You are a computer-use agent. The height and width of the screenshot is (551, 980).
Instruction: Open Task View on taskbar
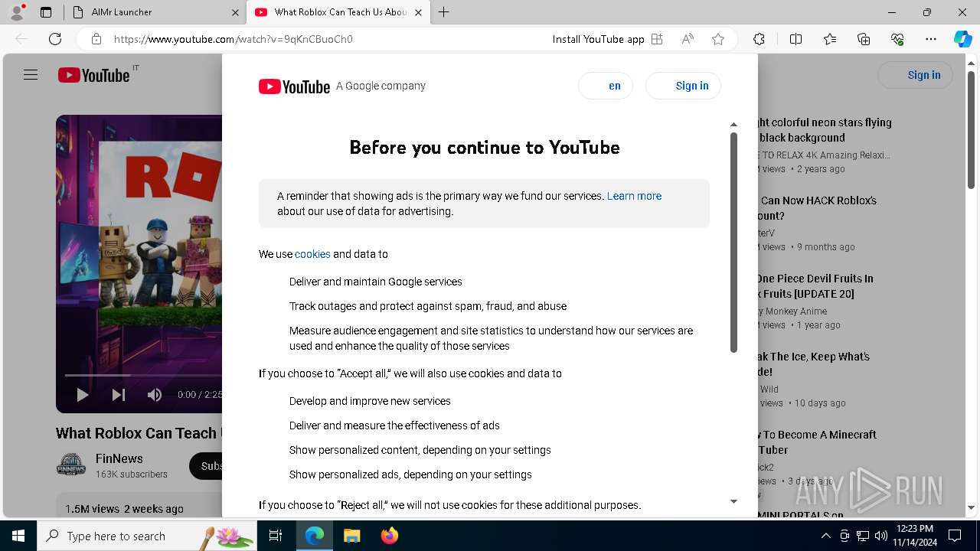276,536
